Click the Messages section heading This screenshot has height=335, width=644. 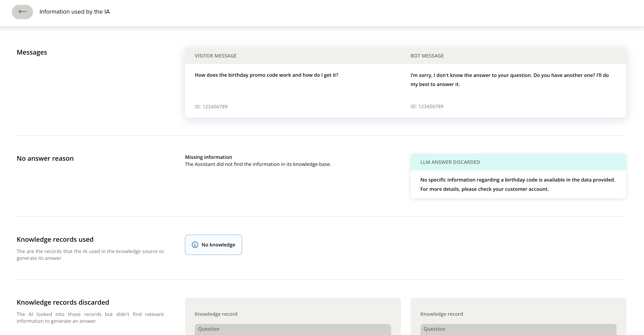coord(32,52)
